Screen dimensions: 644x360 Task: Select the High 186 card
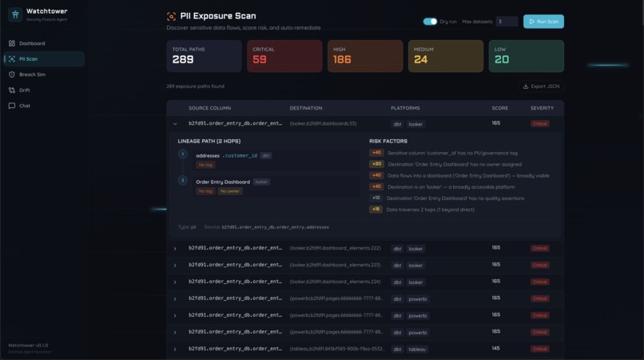coord(365,56)
